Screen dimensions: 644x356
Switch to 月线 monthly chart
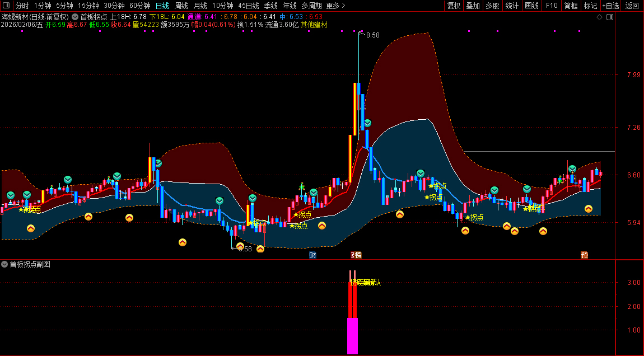click(x=200, y=6)
